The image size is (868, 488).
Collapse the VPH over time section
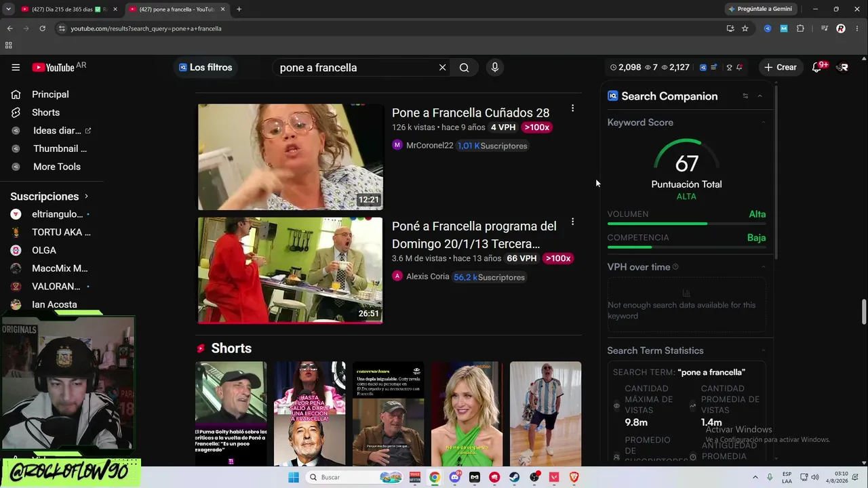click(763, 267)
